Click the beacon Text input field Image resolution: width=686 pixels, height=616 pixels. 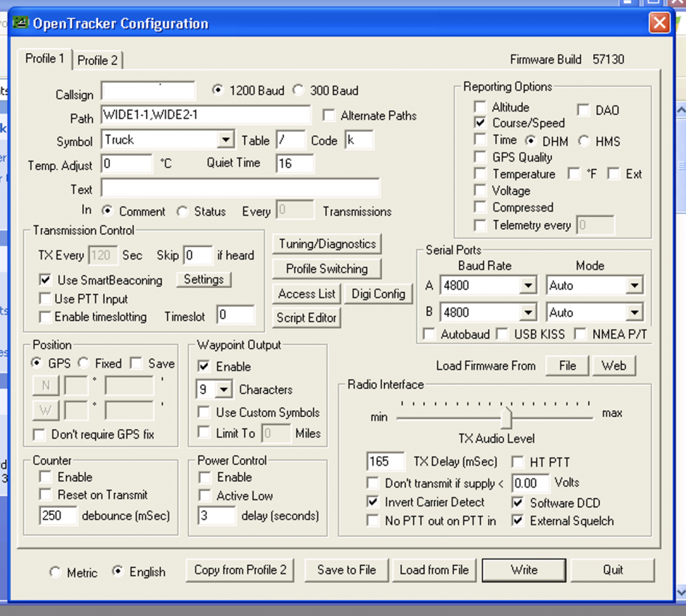point(240,188)
